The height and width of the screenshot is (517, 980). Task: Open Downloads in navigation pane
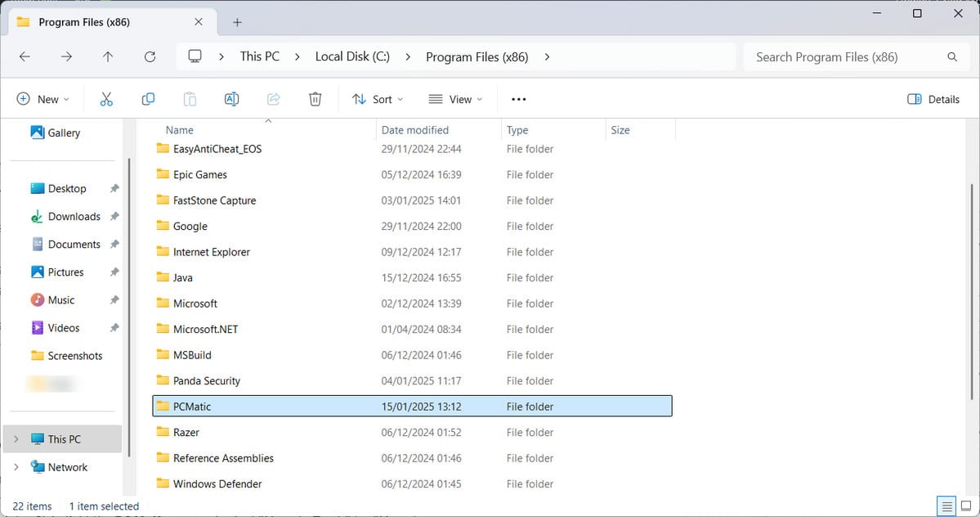tap(65, 216)
